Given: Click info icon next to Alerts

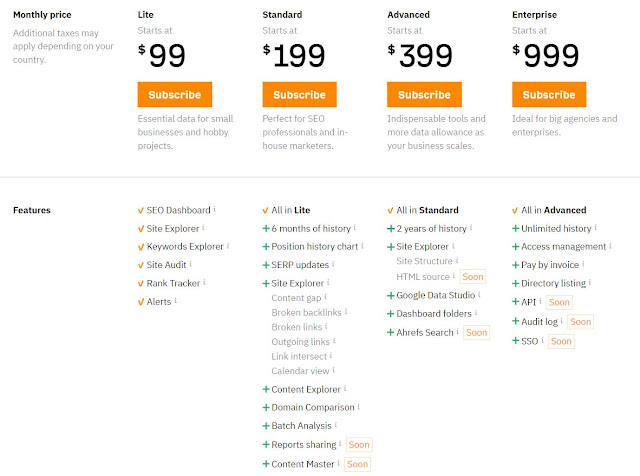Looking at the screenshot, I should click(176, 300).
